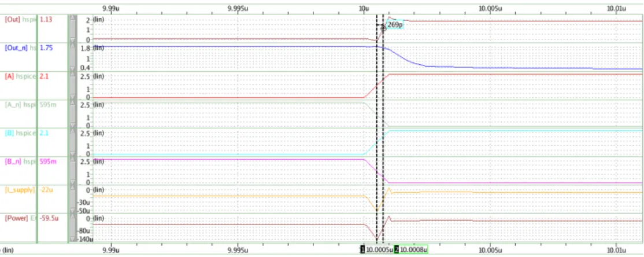Click the up arrow of Power panel
Screen dimensions: 644x257
point(73,216)
